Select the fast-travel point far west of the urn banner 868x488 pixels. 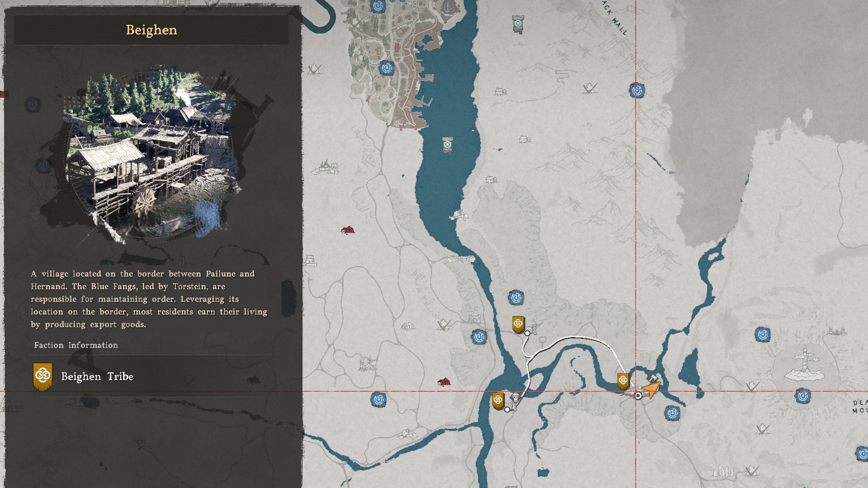[378, 399]
